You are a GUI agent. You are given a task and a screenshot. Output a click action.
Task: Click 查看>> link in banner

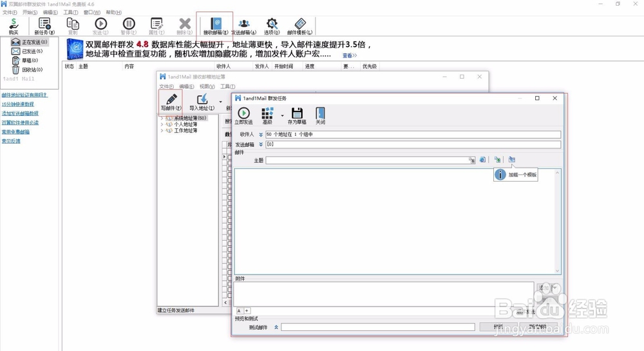coord(350,55)
